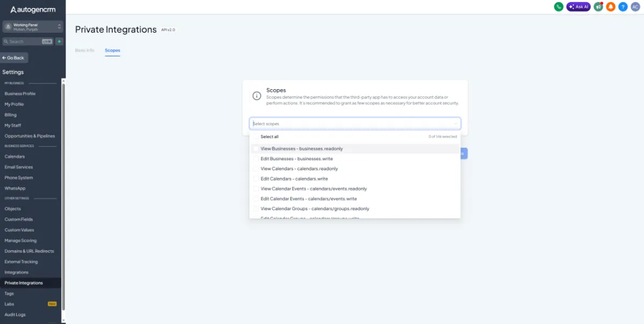This screenshot has width=644, height=324.
Task: Click the info icon beside Scopes heading
Action: point(257,96)
